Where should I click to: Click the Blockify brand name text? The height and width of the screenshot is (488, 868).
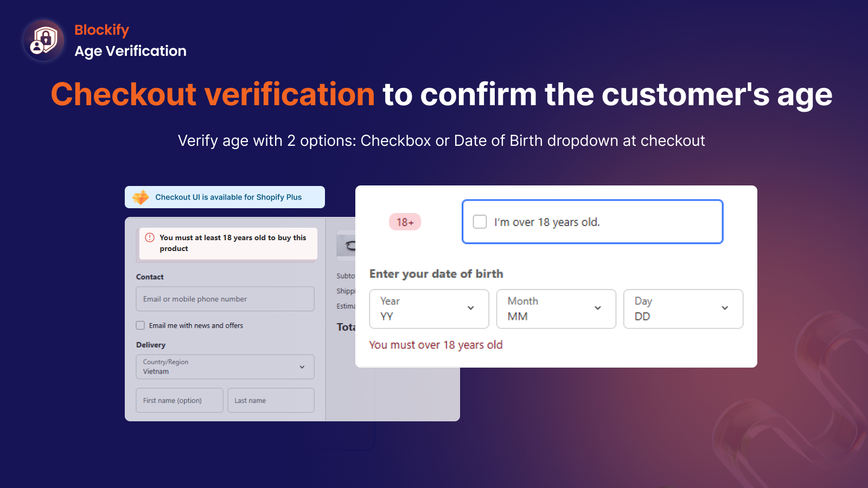102,30
